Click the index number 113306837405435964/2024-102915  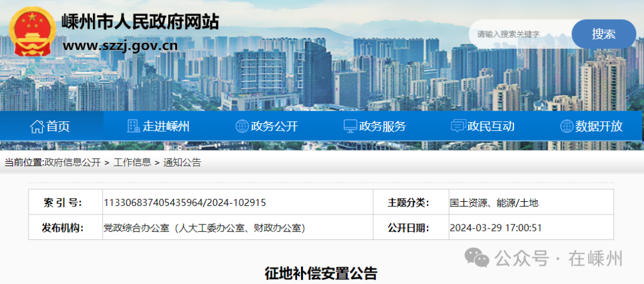pyautogui.click(x=185, y=203)
